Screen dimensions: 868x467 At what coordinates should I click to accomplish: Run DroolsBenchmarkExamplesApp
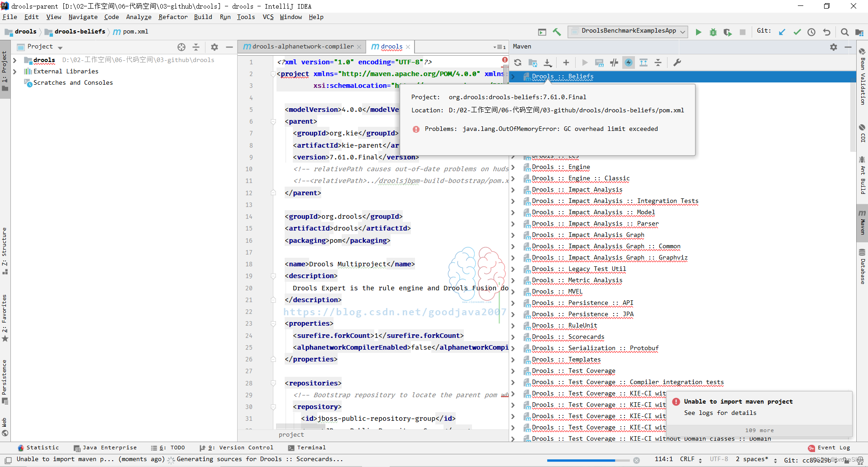[x=698, y=32]
